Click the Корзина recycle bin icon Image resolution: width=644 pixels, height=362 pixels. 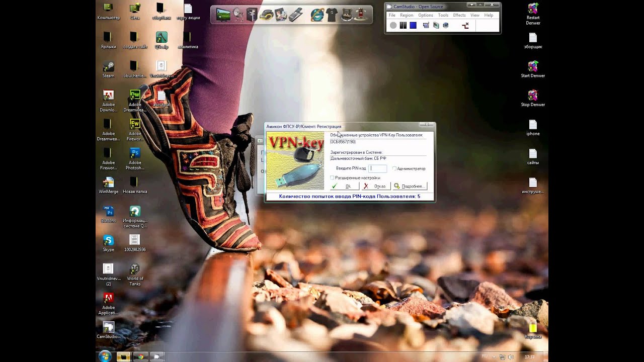point(533,330)
